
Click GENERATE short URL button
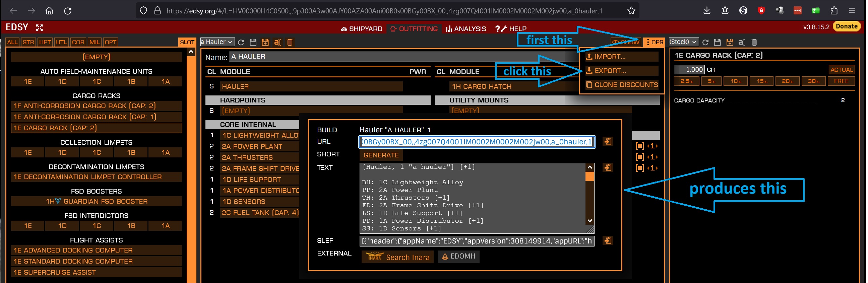(x=382, y=155)
